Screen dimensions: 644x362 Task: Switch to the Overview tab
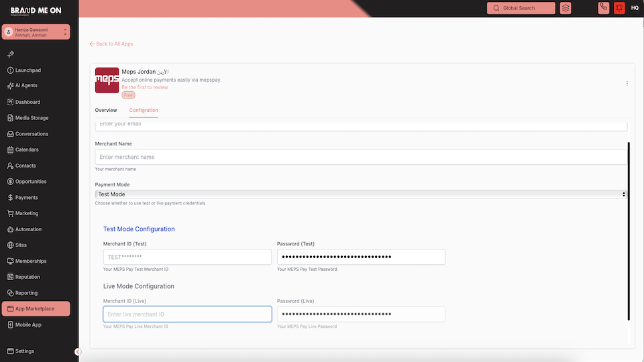106,110
